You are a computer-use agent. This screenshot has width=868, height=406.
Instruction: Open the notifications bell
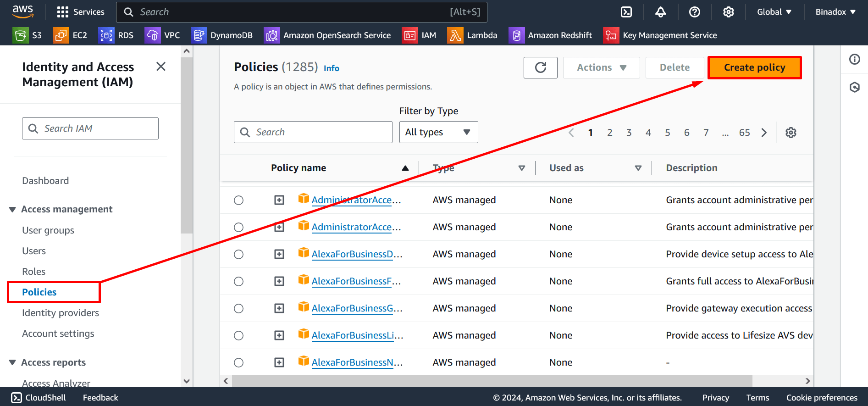660,12
